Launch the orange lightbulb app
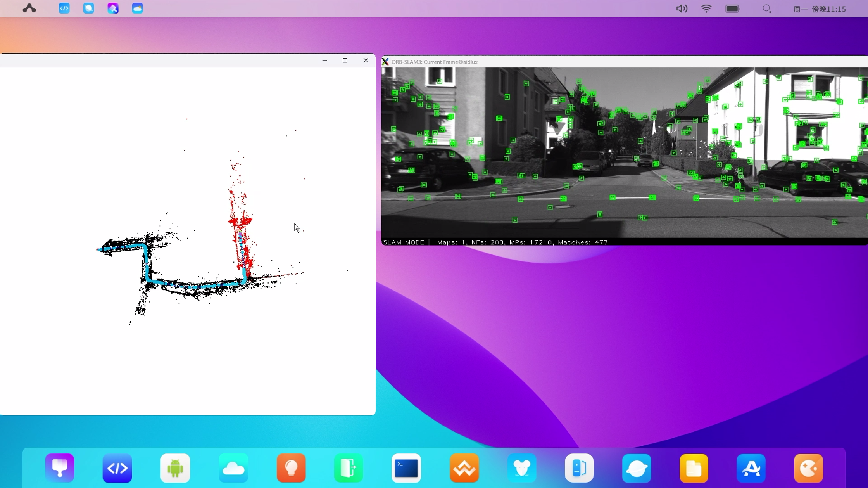The width and height of the screenshot is (868, 488). [x=291, y=468]
